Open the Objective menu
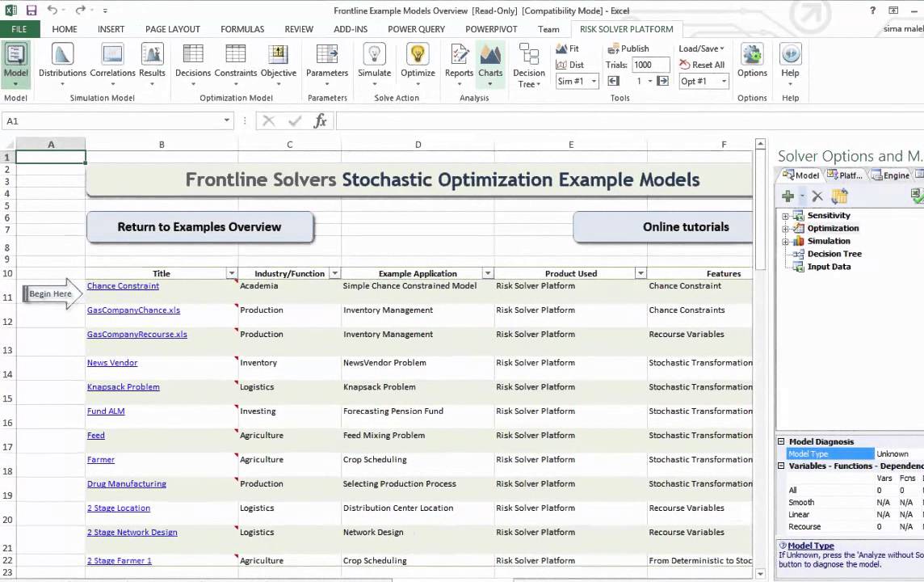 tap(278, 65)
